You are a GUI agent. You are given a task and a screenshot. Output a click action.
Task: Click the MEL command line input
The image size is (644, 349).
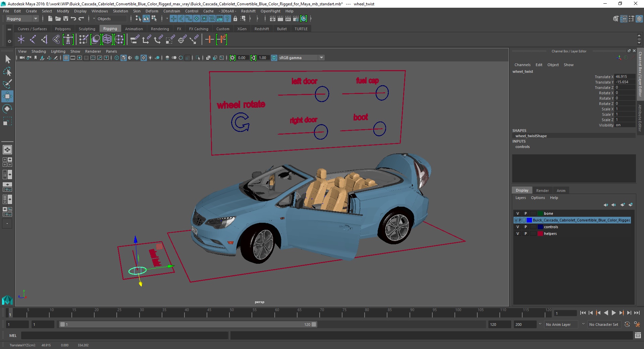click(124, 335)
